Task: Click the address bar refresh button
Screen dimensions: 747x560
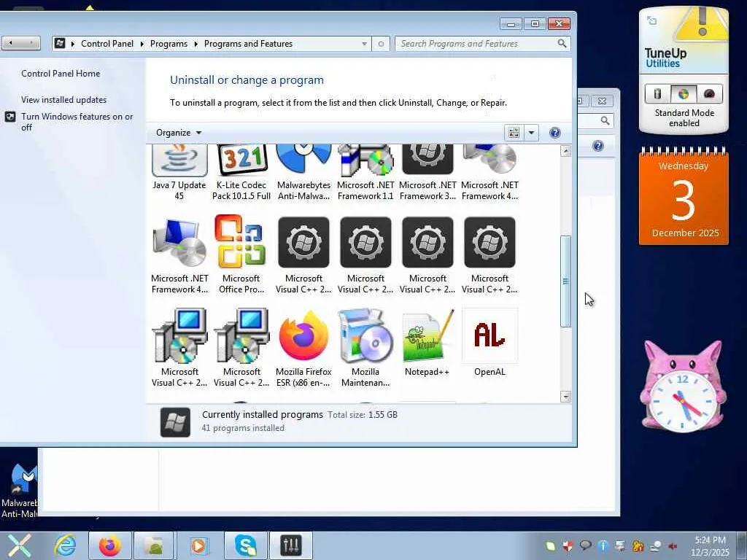Action: (x=381, y=44)
